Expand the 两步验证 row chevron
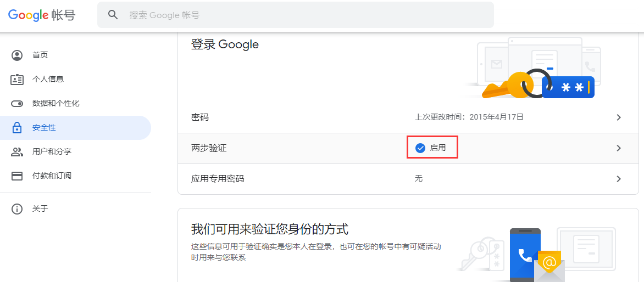This screenshot has height=282, width=644. tap(619, 148)
